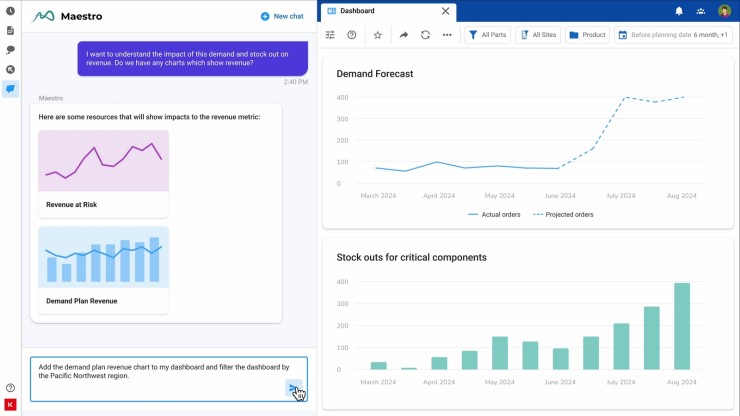Open the Maestro chat panel icon

coord(10,88)
